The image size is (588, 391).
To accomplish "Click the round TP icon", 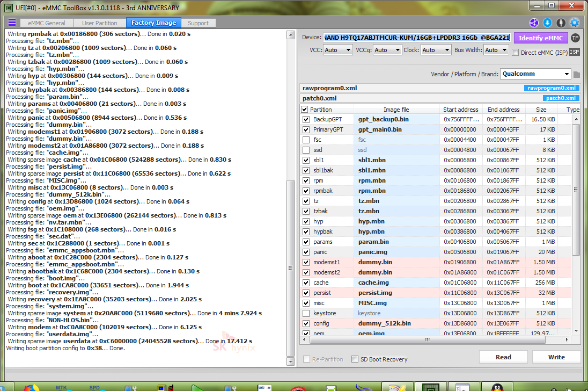I will point(575,38).
